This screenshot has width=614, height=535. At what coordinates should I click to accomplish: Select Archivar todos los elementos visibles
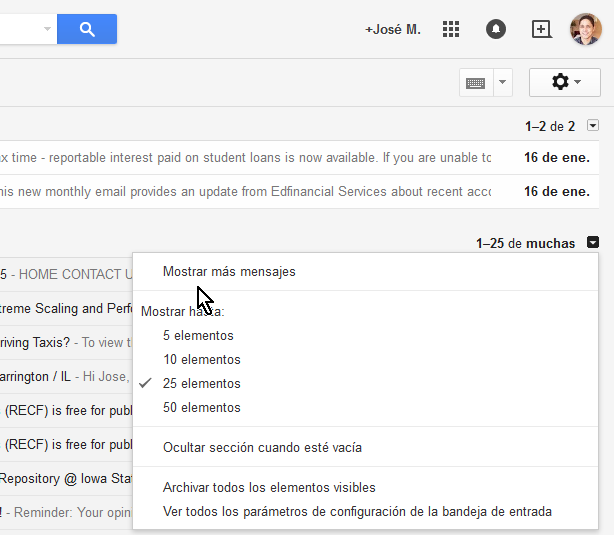[269, 488]
